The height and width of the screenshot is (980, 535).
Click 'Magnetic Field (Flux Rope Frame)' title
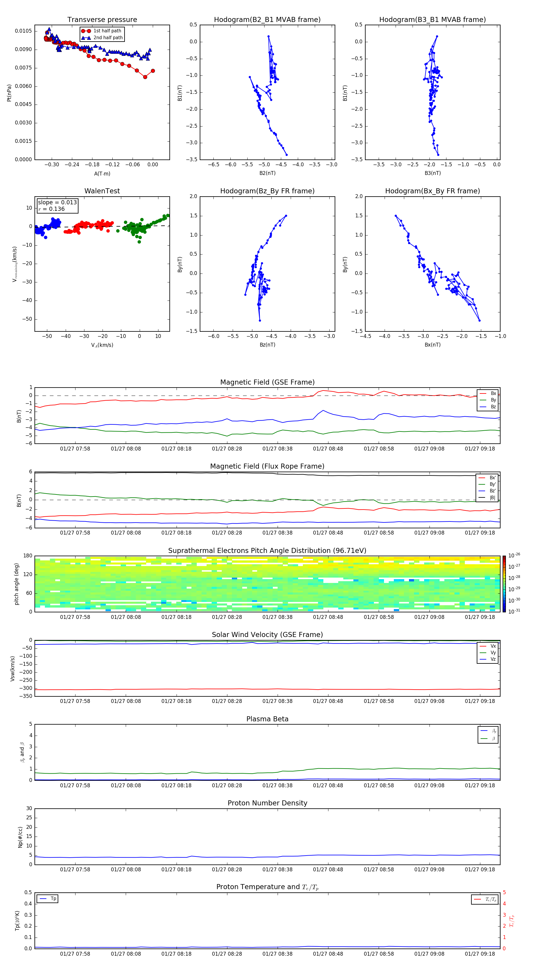pos(267,466)
